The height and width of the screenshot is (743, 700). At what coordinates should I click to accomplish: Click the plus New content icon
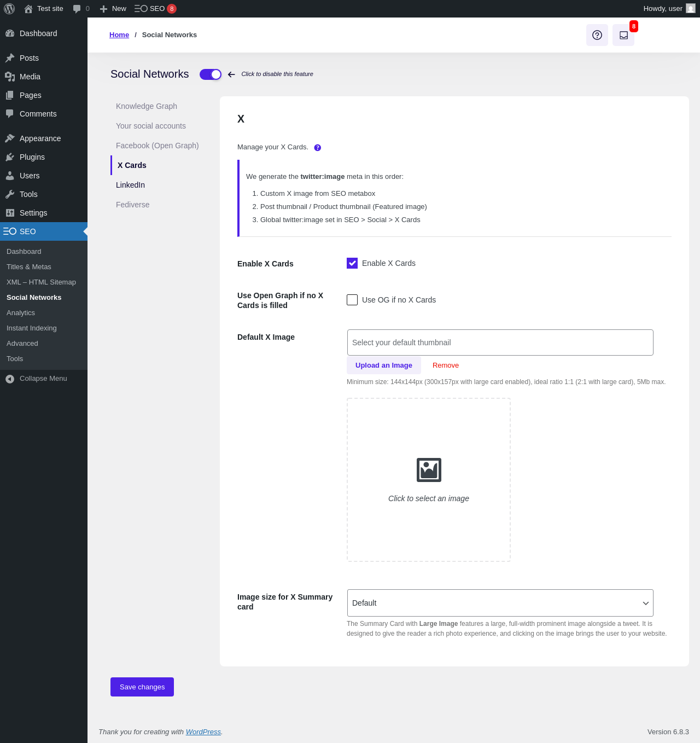coord(103,9)
